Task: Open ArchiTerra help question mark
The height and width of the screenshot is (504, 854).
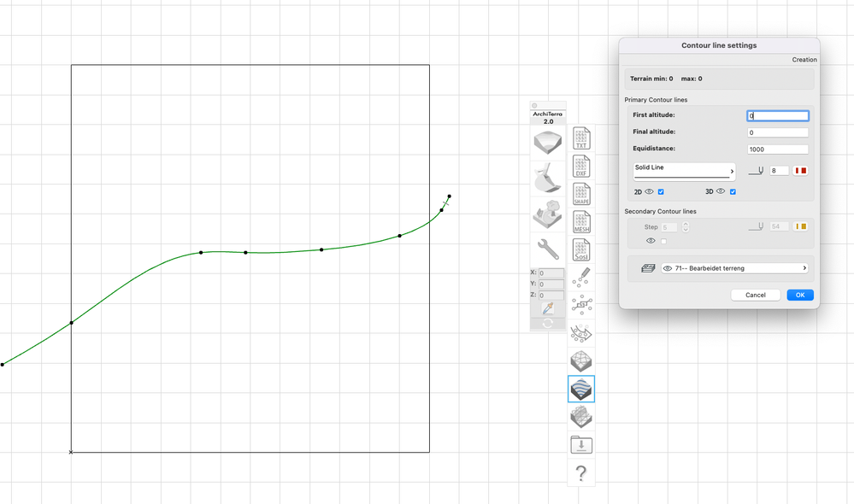Action: click(581, 473)
